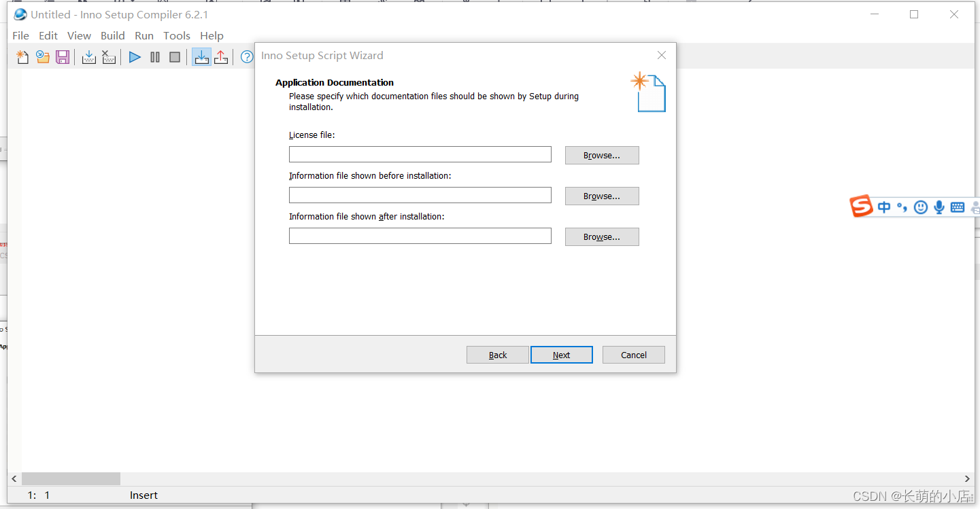980x509 pixels.
Task: Click the 'Application Documentation' heading
Action: 335,82
